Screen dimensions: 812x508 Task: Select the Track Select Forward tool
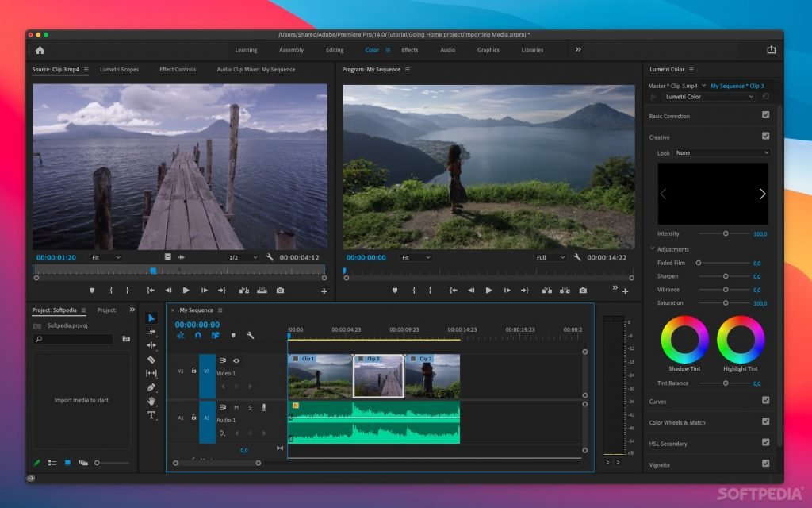point(151,331)
